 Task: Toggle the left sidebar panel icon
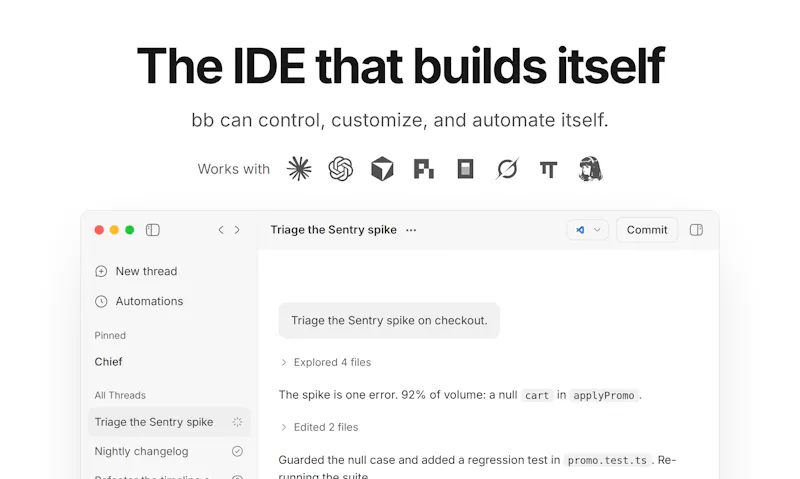pyautogui.click(x=153, y=230)
